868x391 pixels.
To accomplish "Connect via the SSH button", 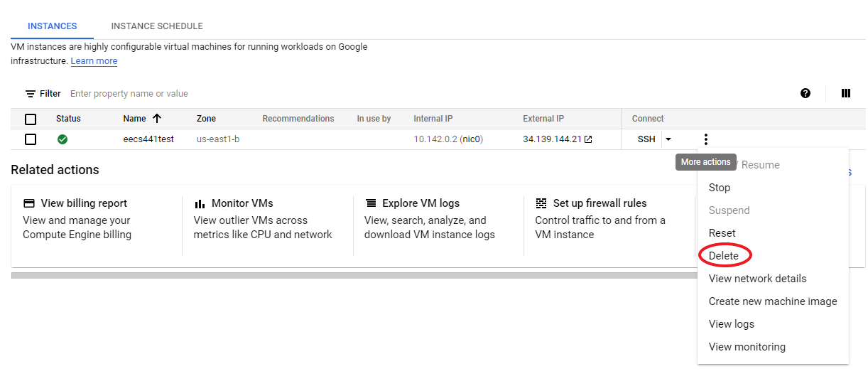I will (646, 139).
